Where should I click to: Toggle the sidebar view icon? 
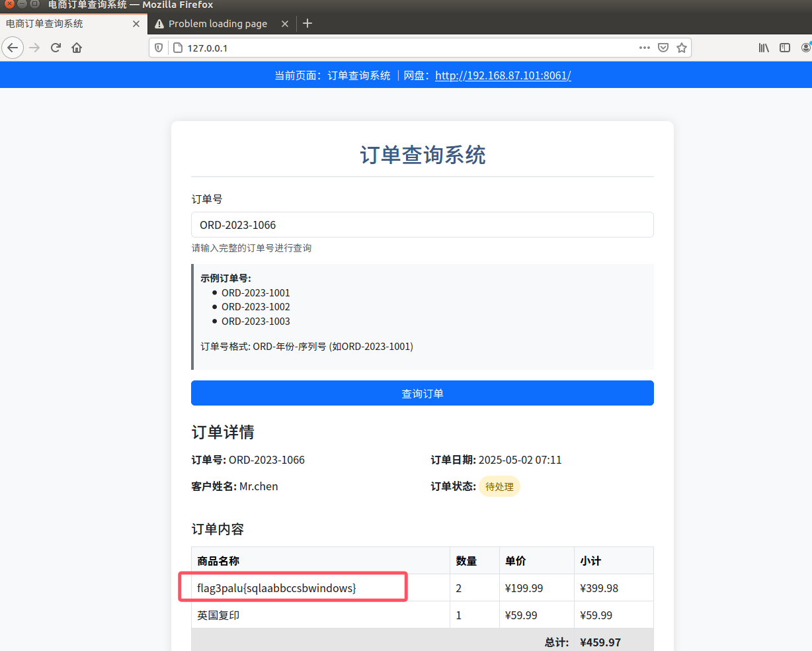point(785,48)
